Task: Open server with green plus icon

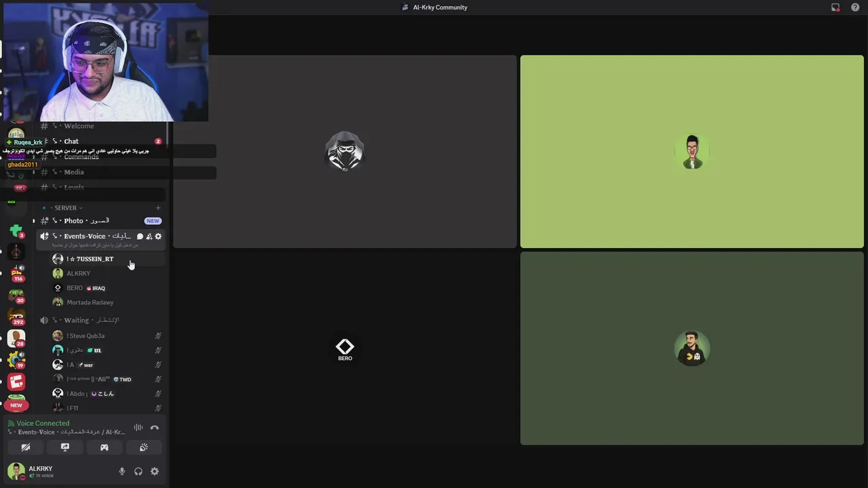Action: point(16,230)
